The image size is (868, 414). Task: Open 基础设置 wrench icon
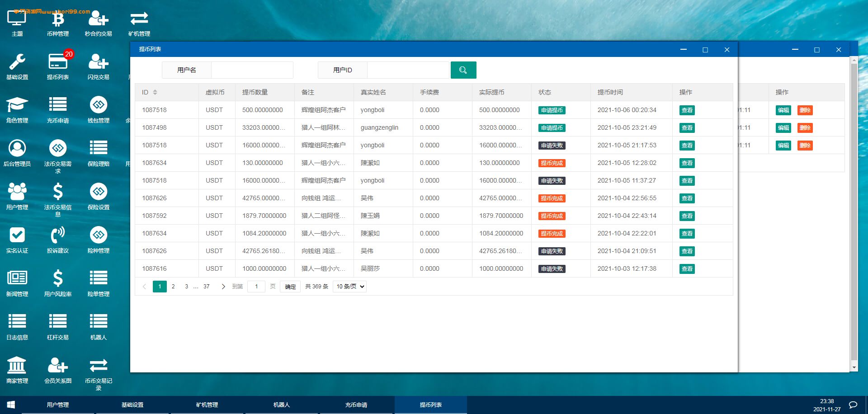[x=17, y=66]
